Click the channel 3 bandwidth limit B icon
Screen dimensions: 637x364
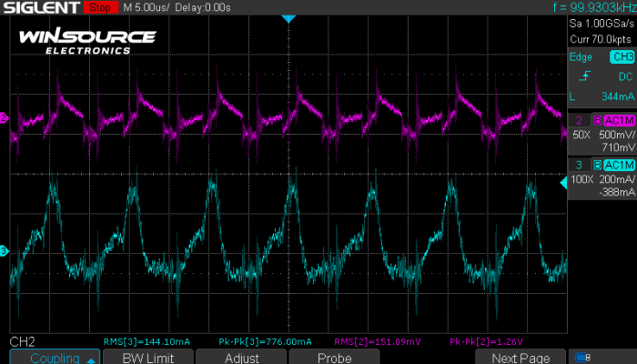(597, 164)
